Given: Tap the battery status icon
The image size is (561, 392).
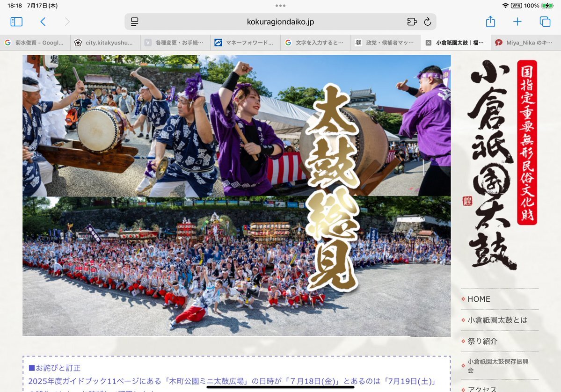Looking at the screenshot, I should tap(547, 6).
